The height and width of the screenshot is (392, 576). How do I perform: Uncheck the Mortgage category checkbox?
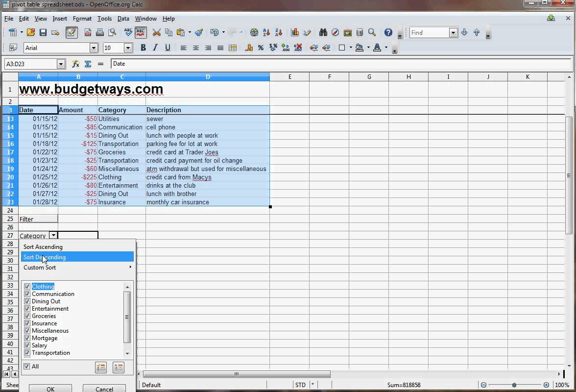point(27,338)
